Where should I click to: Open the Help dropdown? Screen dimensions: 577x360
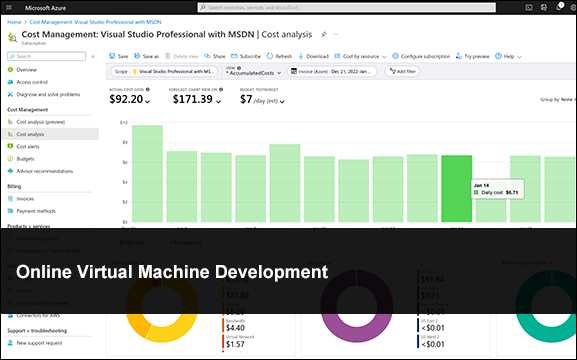tap(508, 56)
